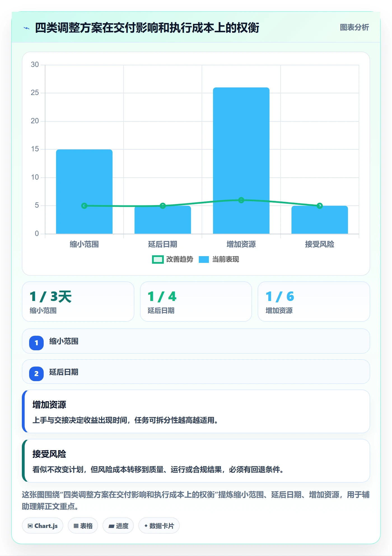392x556 pixels.
Task: Select the tall 增加资源 bar
Action: tap(241, 161)
